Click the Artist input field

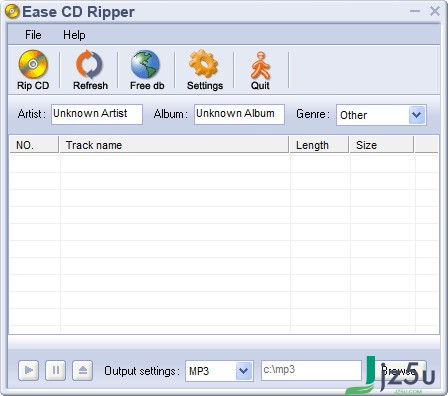coord(97,114)
